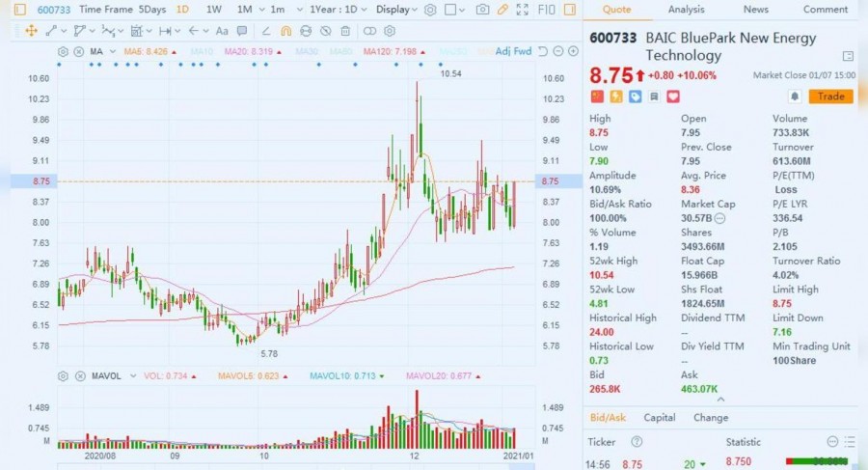Switch to the Analysis tab

pyautogui.click(x=686, y=10)
